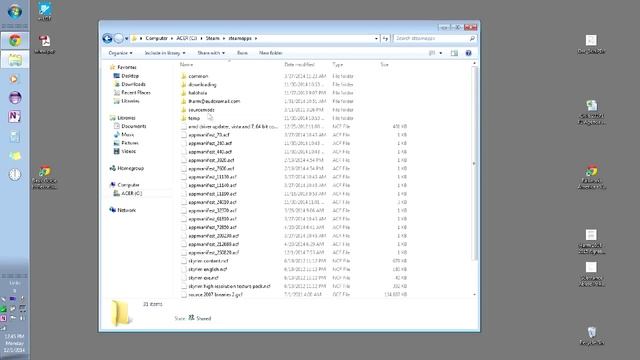
Task: Select the sourcemods folder
Action: tap(201, 110)
